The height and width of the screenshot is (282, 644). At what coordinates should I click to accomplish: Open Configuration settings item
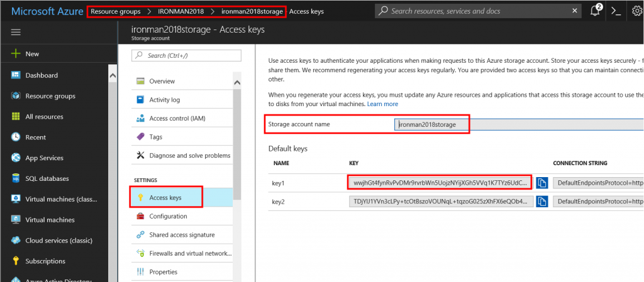point(182,216)
